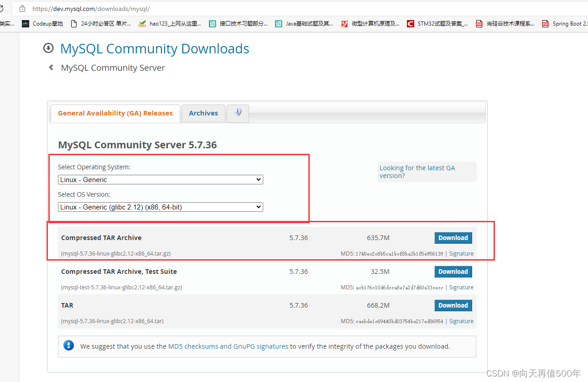Click the hao123 bookmark favicon

point(143,24)
